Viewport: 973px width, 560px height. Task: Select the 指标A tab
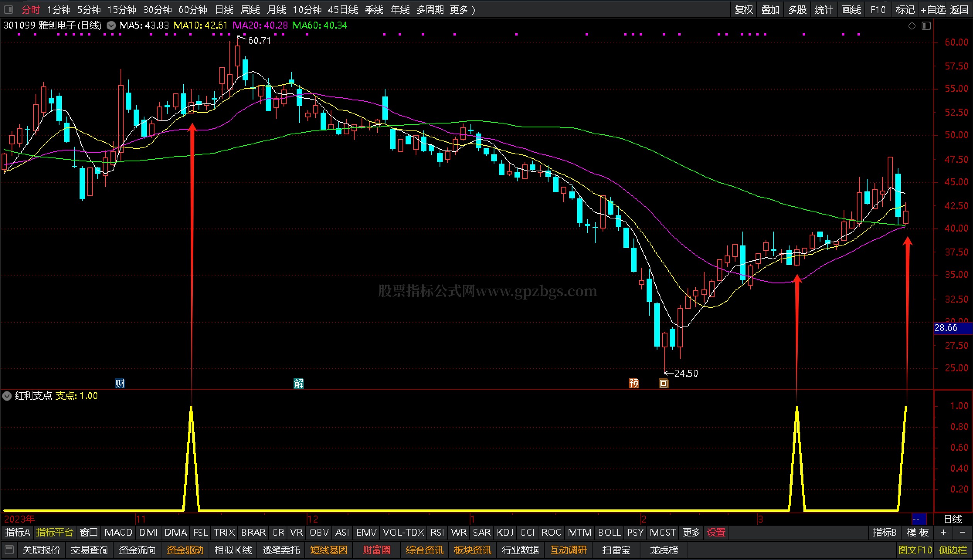coord(18,533)
